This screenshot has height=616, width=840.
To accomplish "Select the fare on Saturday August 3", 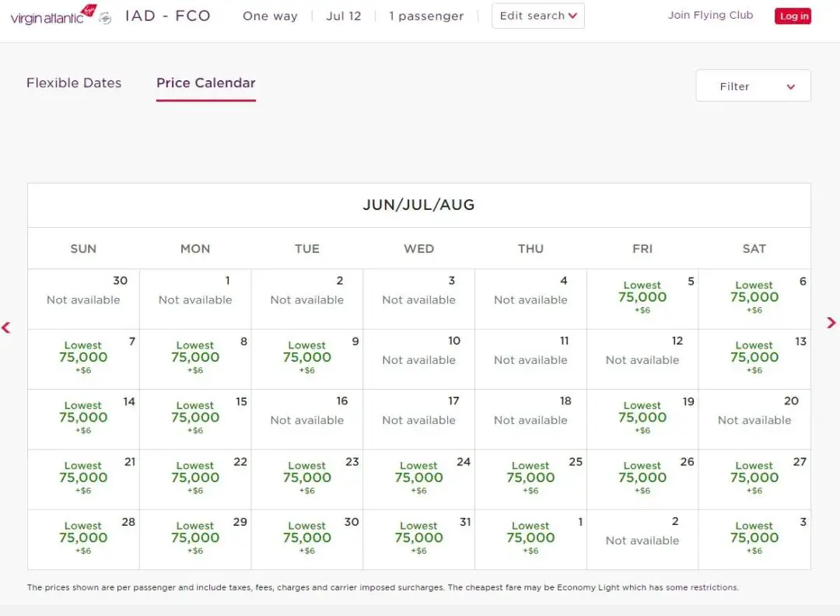I will click(x=754, y=538).
